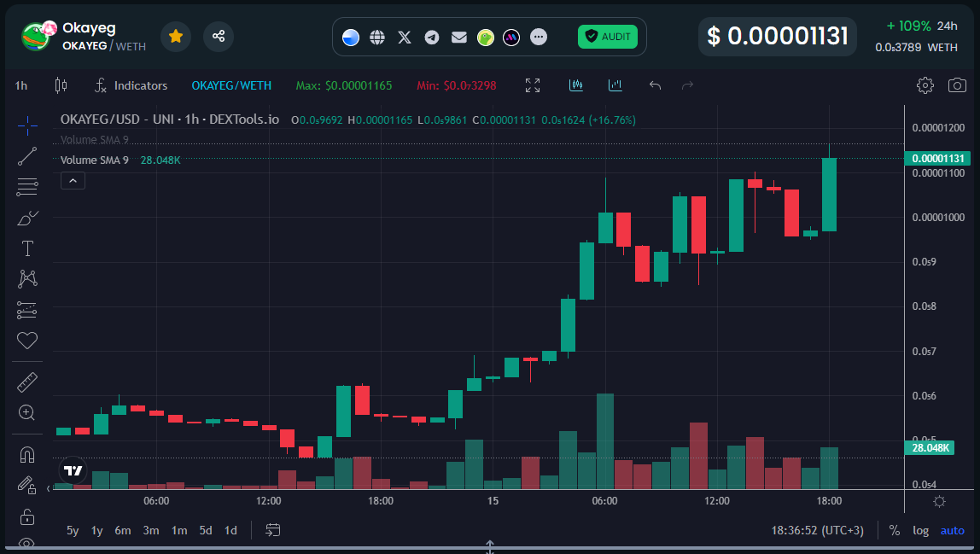Click the $ 0.00001131 price display
Screen dimensions: 980x554
click(x=778, y=37)
